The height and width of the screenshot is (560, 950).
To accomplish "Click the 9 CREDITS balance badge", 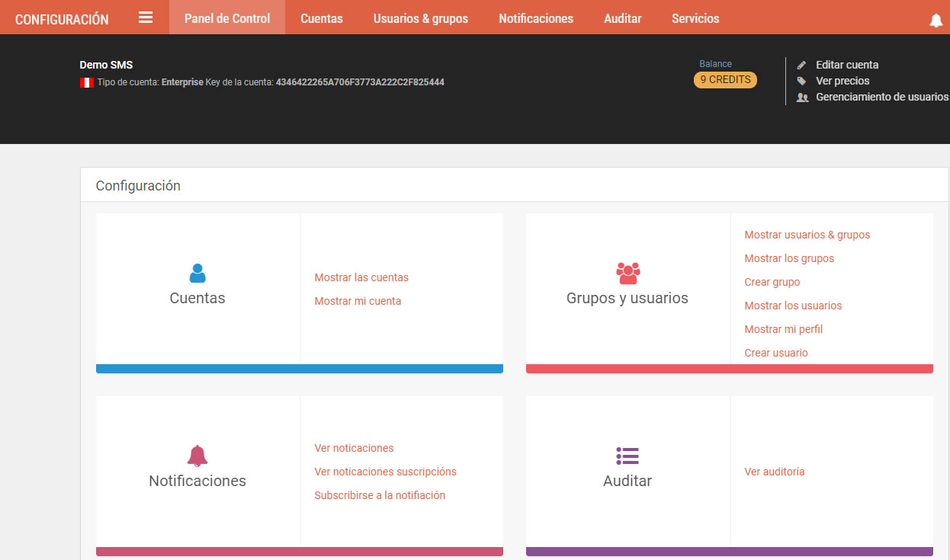I will pyautogui.click(x=725, y=80).
